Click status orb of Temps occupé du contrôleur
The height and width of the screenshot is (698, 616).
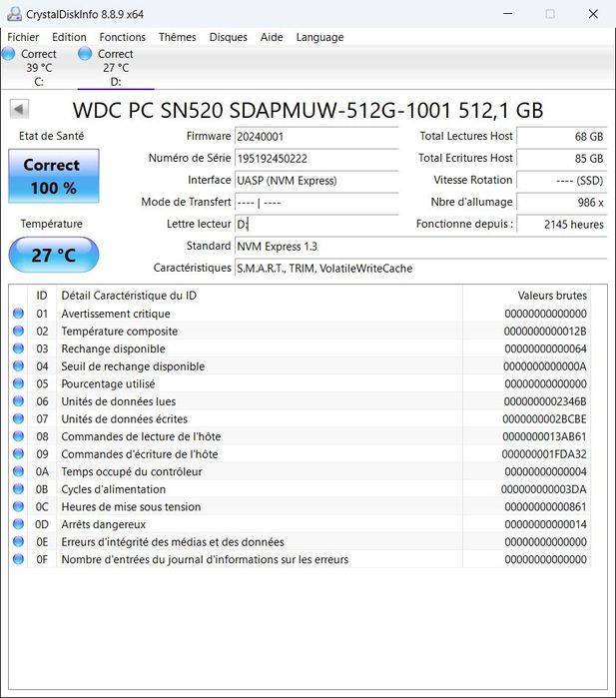[x=18, y=471]
